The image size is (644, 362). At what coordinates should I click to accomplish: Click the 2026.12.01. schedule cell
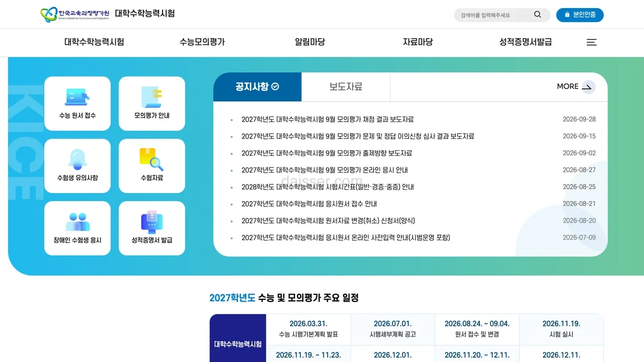point(393,354)
